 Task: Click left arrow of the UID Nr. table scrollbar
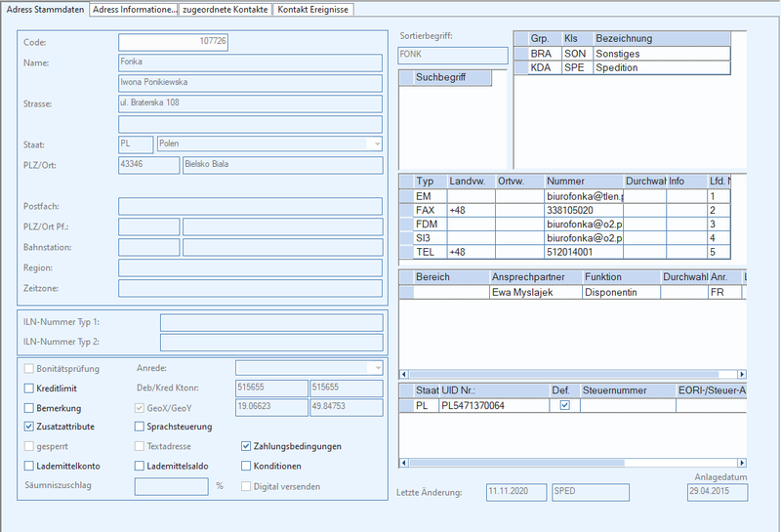(404, 463)
